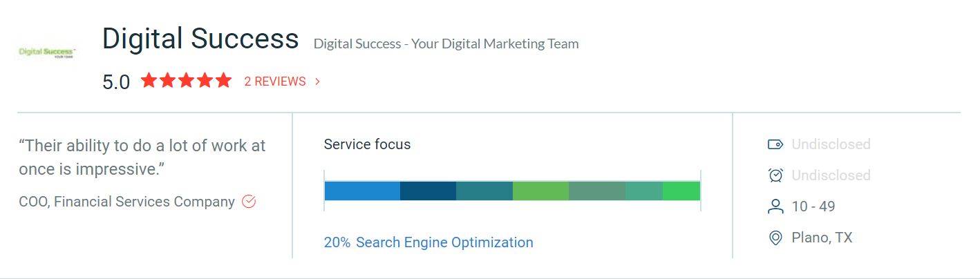Click the verified checkmark icon after COO reviewer
The image size is (980, 279).
tap(249, 202)
